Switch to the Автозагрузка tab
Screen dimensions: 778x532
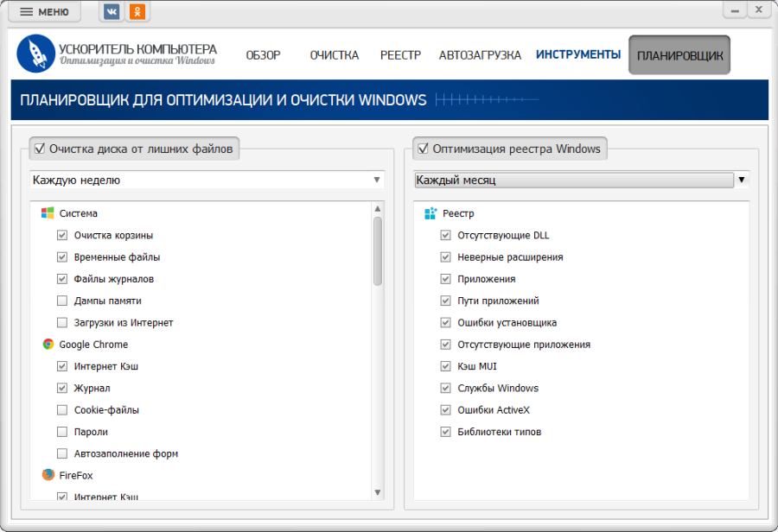tap(480, 54)
